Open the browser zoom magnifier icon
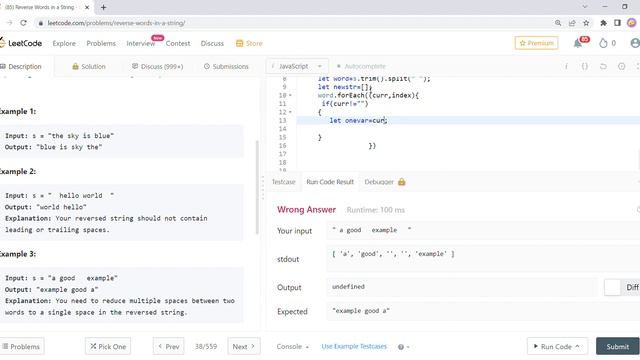Screen dimensions: 640x360 coord(558,23)
